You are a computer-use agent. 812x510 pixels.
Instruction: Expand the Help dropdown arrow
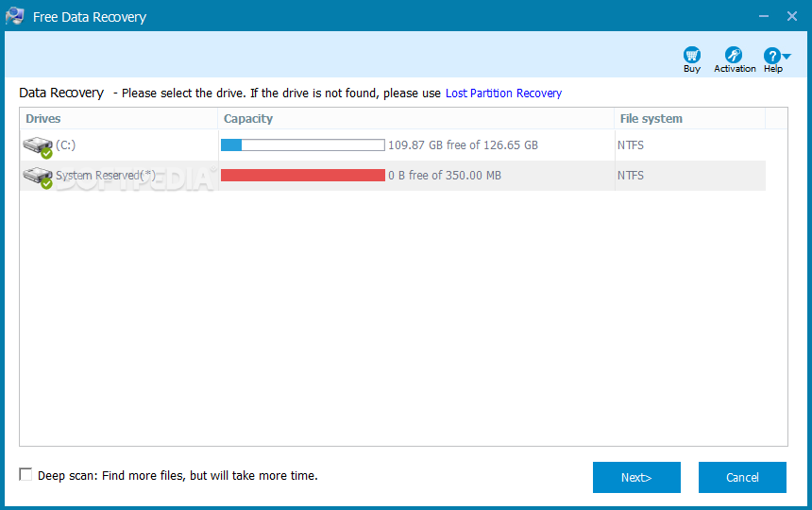click(x=787, y=56)
